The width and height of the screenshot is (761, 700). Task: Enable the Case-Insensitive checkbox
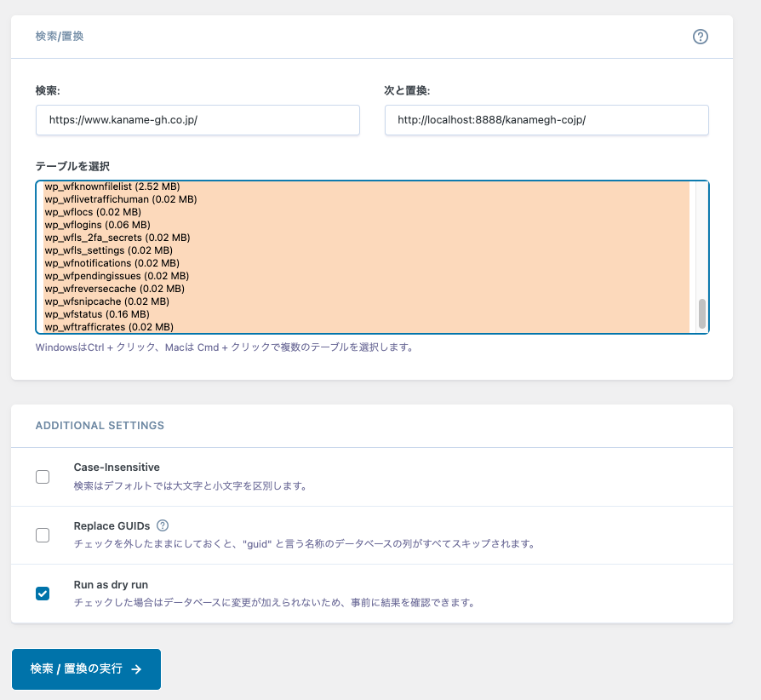point(43,477)
